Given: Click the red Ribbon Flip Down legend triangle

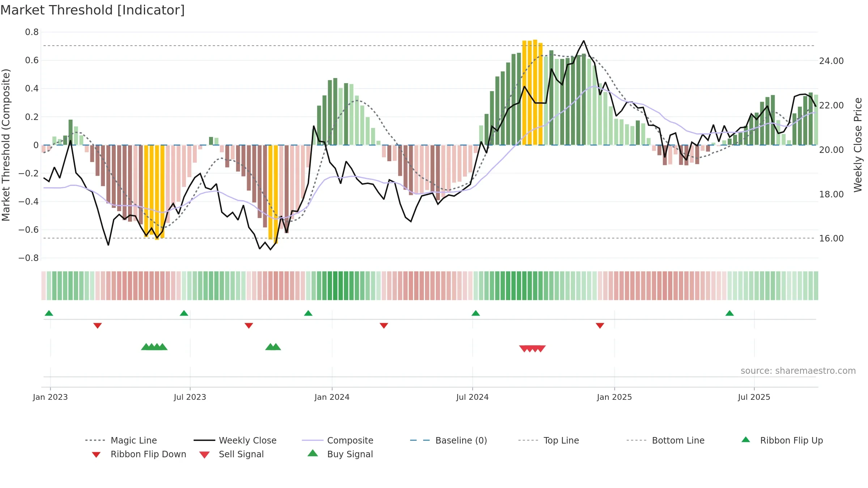Looking at the screenshot, I should coord(96,455).
